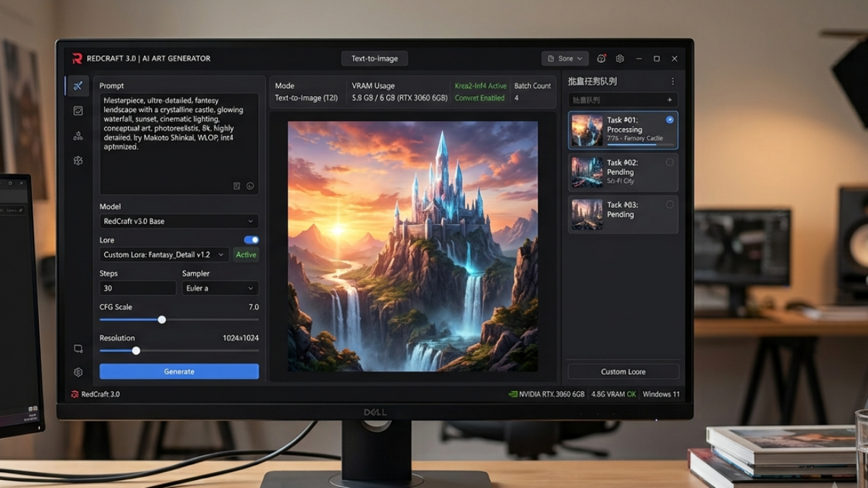Click the VRAM Usage 5.8 GB reading
This screenshot has width=868, height=488.
(399, 98)
